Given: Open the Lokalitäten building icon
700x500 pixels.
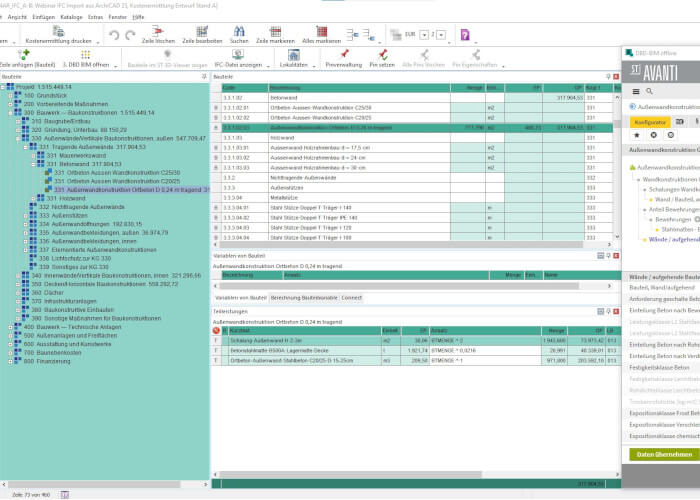Looking at the screenshot, I should [293, 55].
